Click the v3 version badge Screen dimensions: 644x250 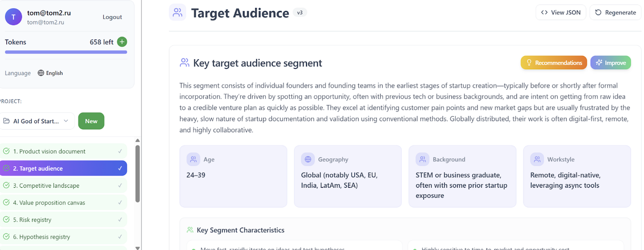[300, 12]
